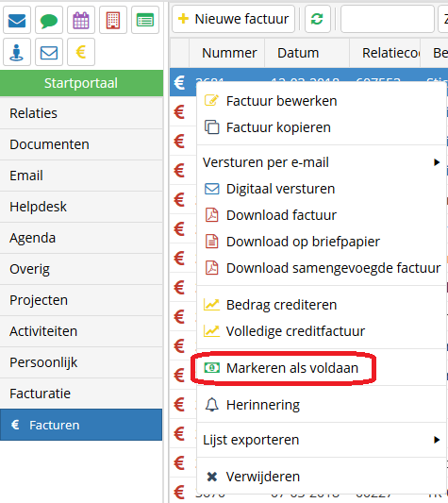
Task: Open the green list table icon
Action: pyautogui.click(x=145, y=20)
